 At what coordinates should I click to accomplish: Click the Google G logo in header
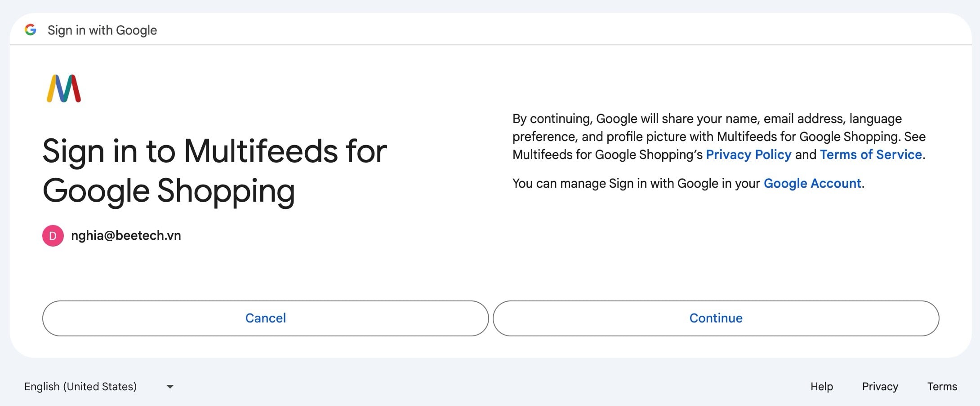click(x=31, y=30)
